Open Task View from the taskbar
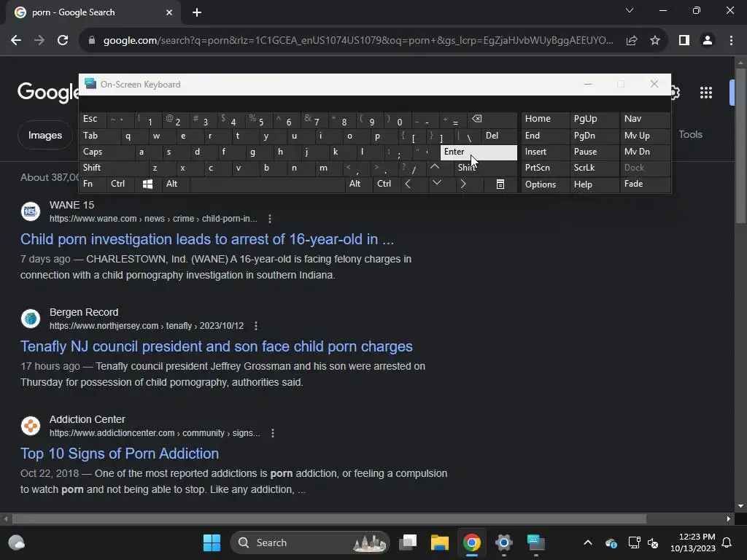The width and height of the screenshot is (747, 560). point(409,542)
